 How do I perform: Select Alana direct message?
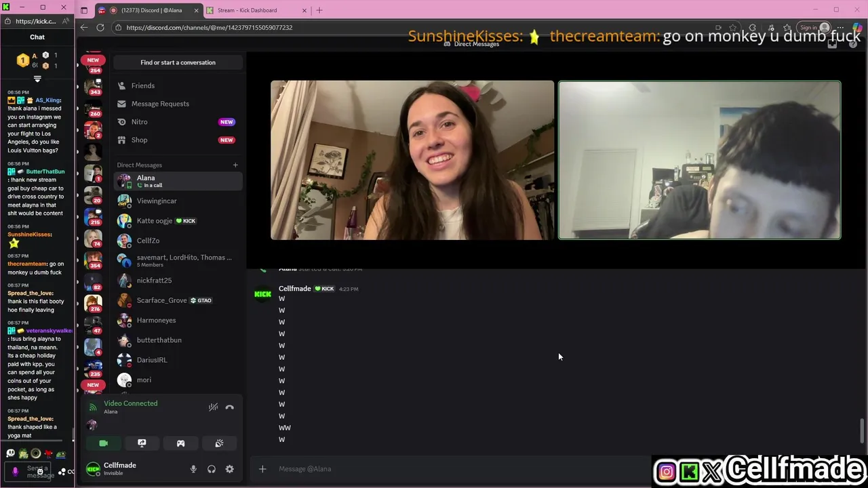[x=178, y=181]
